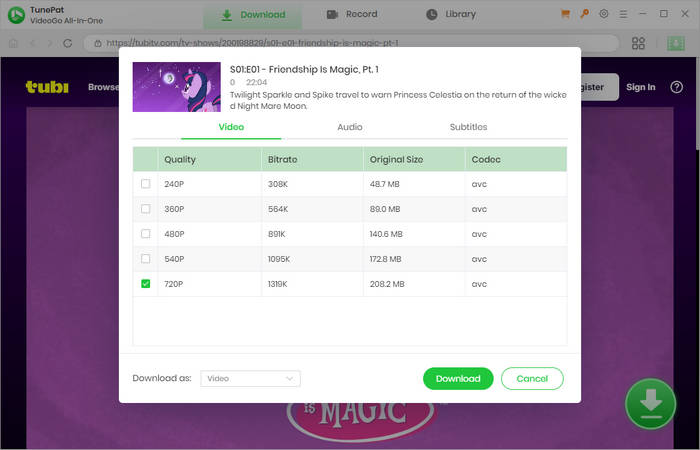Check the 540P quality checkbox

[x=146, y=259]
